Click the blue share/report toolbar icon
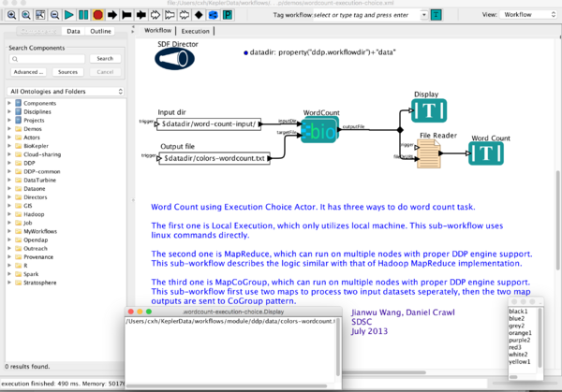The width and height of the screenshot is (562, 392). (x=213, y=15)
